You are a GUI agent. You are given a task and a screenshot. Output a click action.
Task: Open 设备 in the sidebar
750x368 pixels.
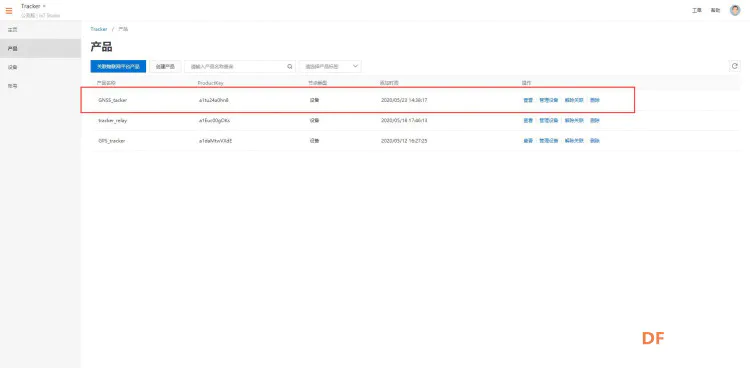pyautogui.click(x=40, y=67)
